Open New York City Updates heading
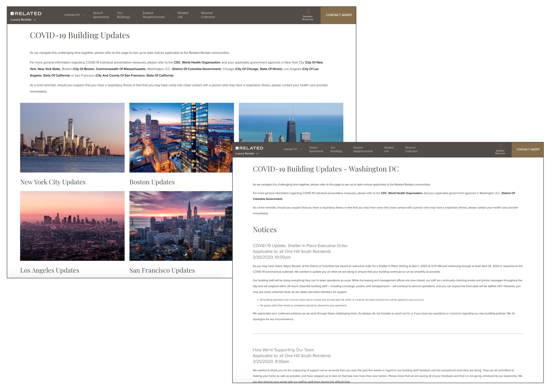554x392 pixels. pos(53,182)
